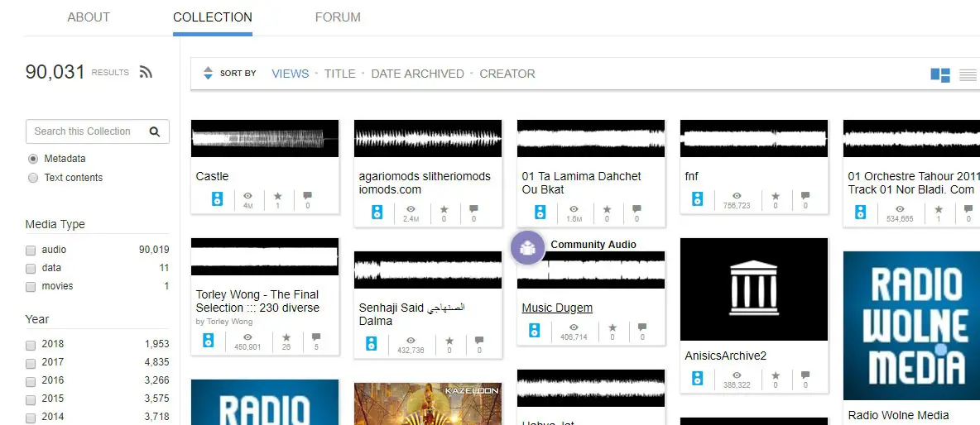The image size is (980, 425).
Task: Open the fnf item title
Action: pyautogui.click(x=692, y=177)
